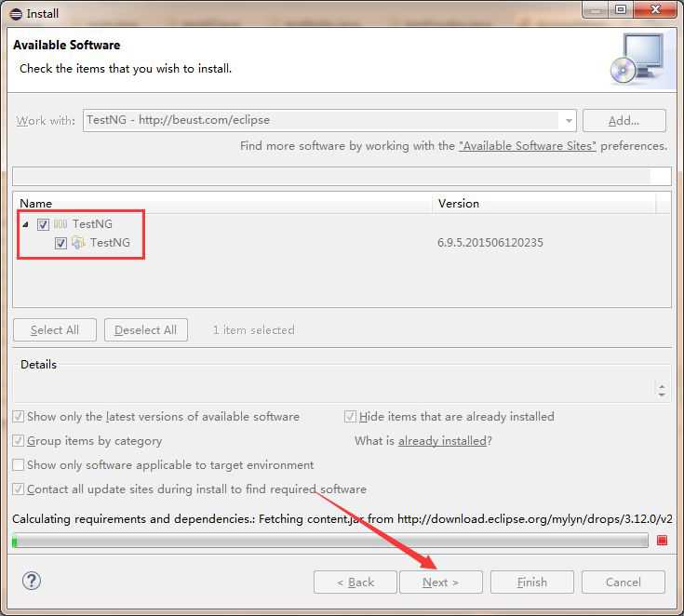This screenshot has width=684, height=616.
Task: Maximize the Install dialog window
Action: (x=621, y=9)
